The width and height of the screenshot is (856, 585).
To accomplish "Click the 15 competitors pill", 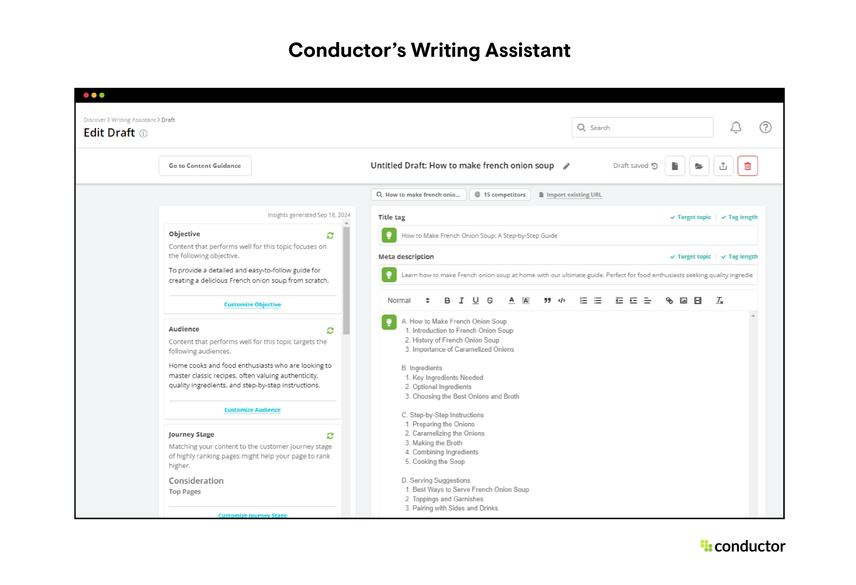I will (x=500, y=195).
